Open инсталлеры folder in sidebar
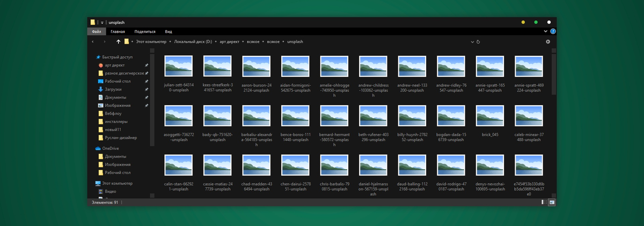 (113, 121)
